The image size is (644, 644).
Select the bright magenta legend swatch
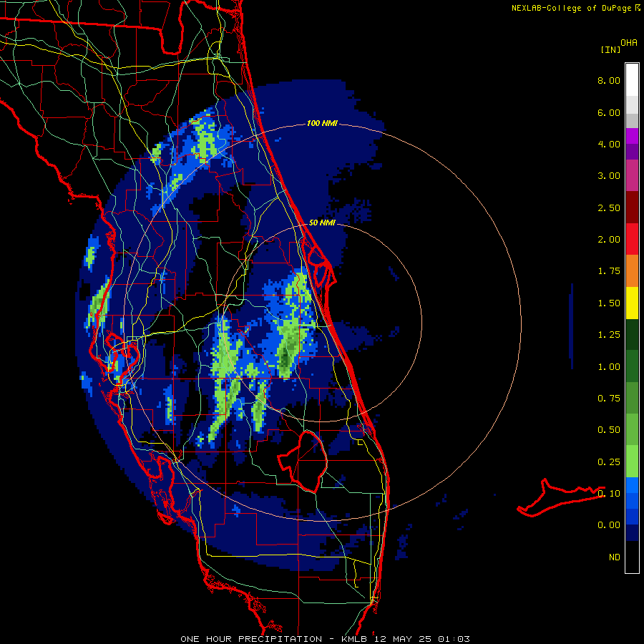coord(632,136)
